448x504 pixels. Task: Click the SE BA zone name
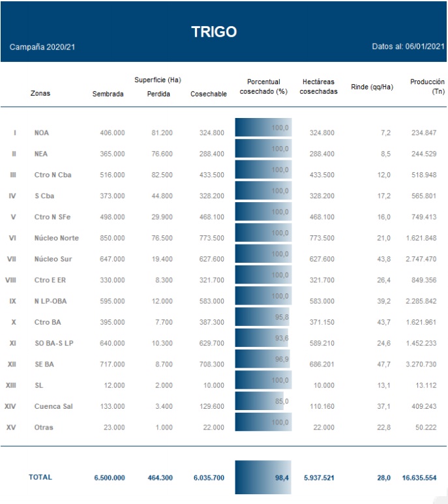(x=44, y=364)
